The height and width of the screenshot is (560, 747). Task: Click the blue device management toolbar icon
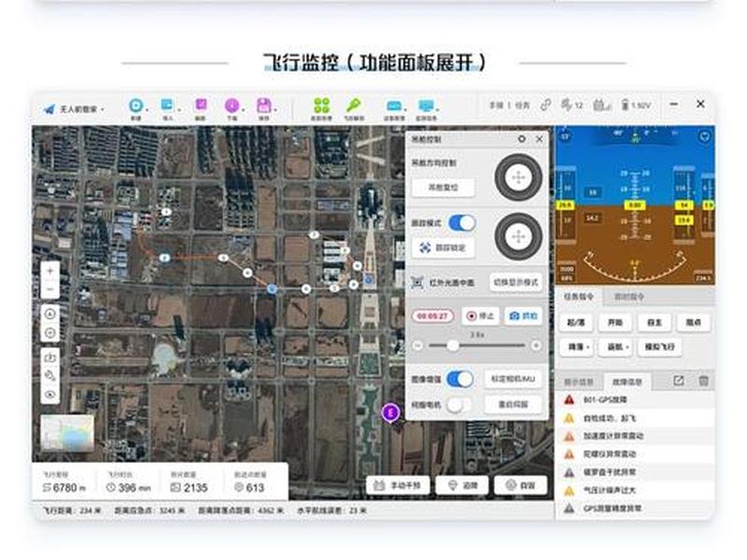[x=393, y=105]
